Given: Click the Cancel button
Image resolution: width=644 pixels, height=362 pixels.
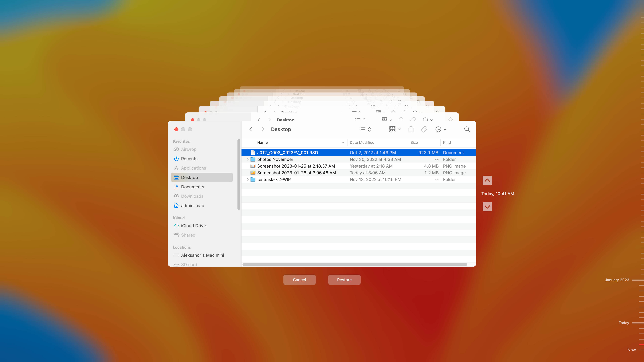Looking at the screenshot, I should click(299, 279).
